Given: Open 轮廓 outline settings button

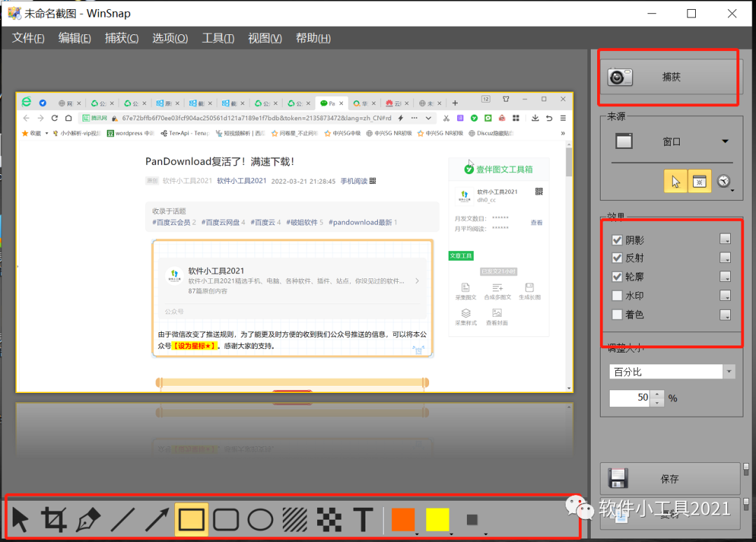Looking at the screenshot, I should pyautogui.click(x=724, y=276).
